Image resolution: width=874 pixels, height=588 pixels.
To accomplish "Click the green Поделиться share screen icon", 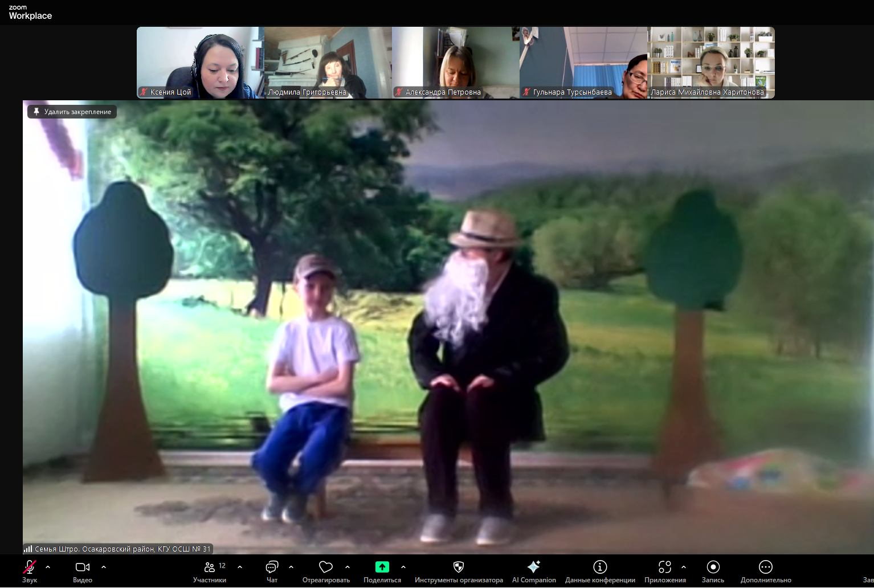I will click(382, 567).
